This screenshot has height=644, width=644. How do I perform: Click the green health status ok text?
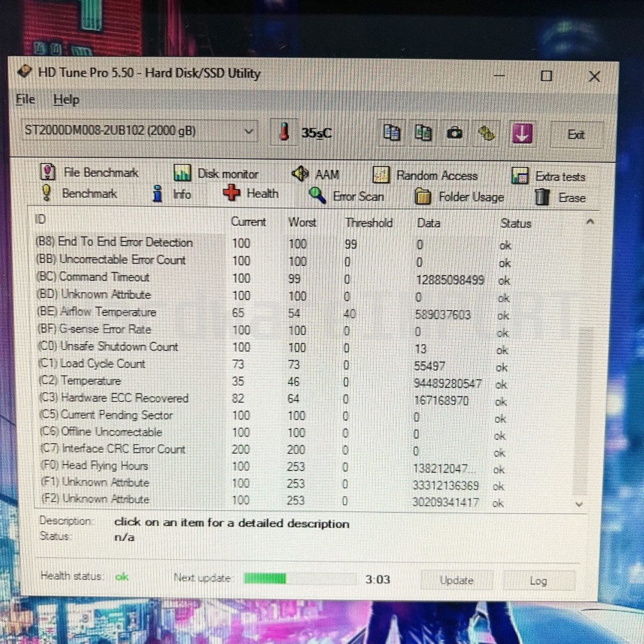(122, 577)
